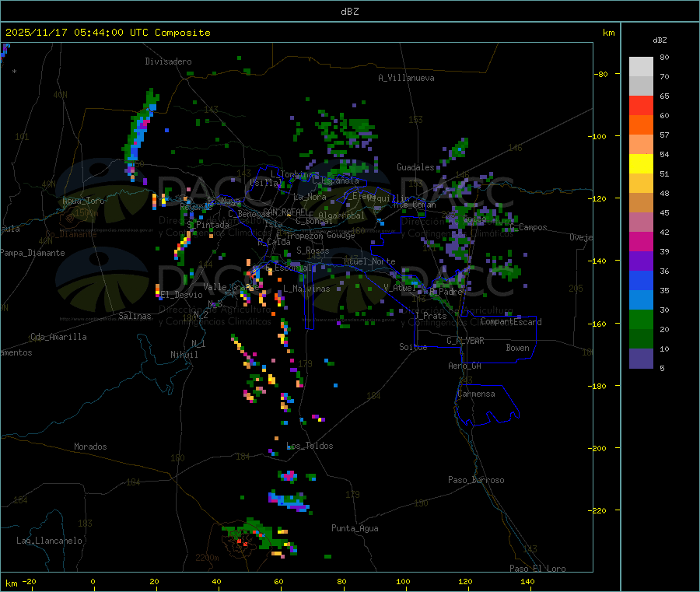Click the Lag.Llancanelo map label
Viewport: 700px width, 592px height.
[50, 541]
